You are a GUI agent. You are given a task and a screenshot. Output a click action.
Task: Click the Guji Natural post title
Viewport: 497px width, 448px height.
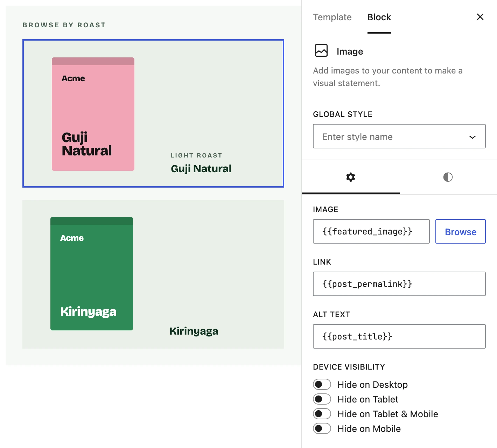(201, 169)
